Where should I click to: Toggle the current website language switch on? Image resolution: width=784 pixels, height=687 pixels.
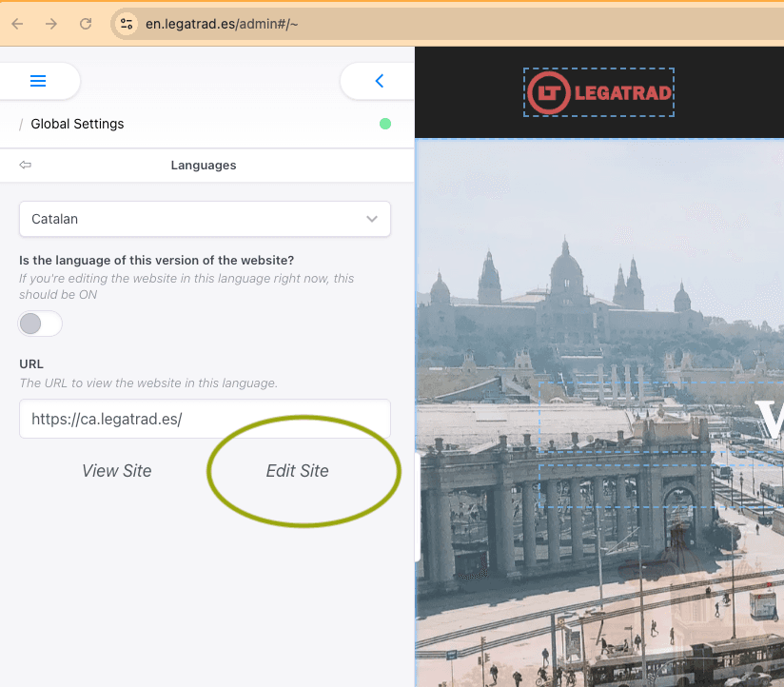coord(40,324)
